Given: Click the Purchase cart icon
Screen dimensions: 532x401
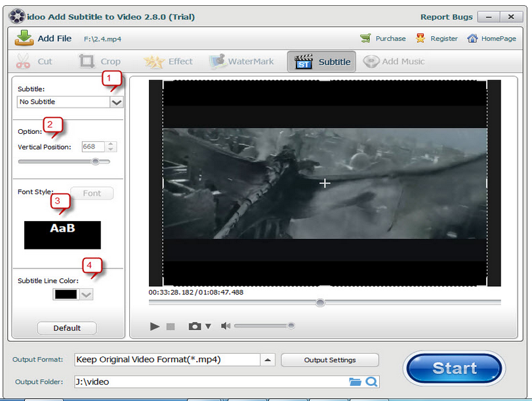Looking at the screenshot, I should click(x=366, y=38).
